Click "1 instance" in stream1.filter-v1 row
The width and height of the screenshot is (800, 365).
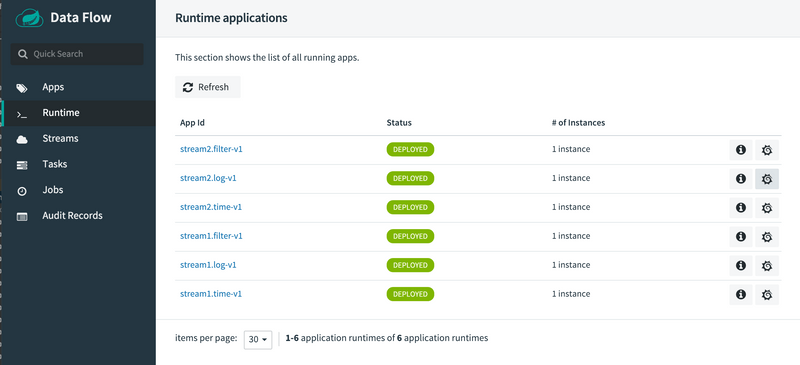pos(571,236)
